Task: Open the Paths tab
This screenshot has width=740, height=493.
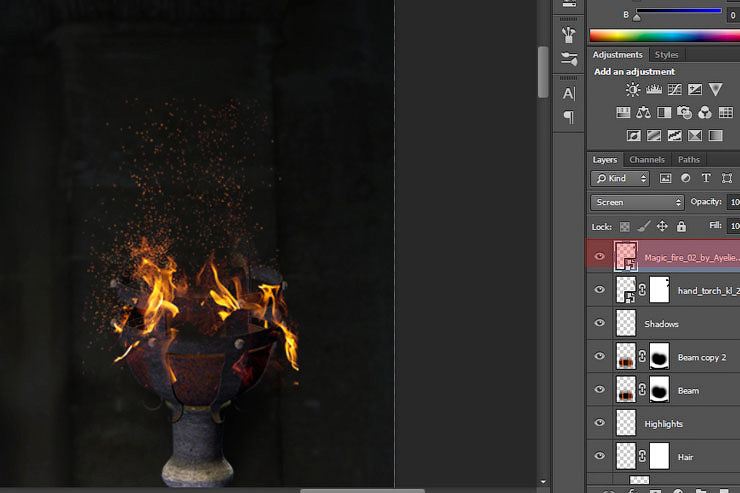Action: pos(689,160)
